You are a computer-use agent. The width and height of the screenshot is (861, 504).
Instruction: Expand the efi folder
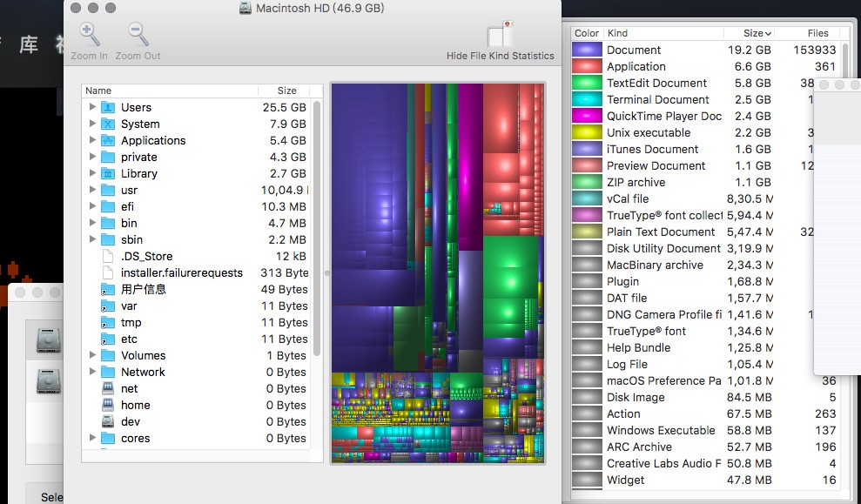pos(92,206)
